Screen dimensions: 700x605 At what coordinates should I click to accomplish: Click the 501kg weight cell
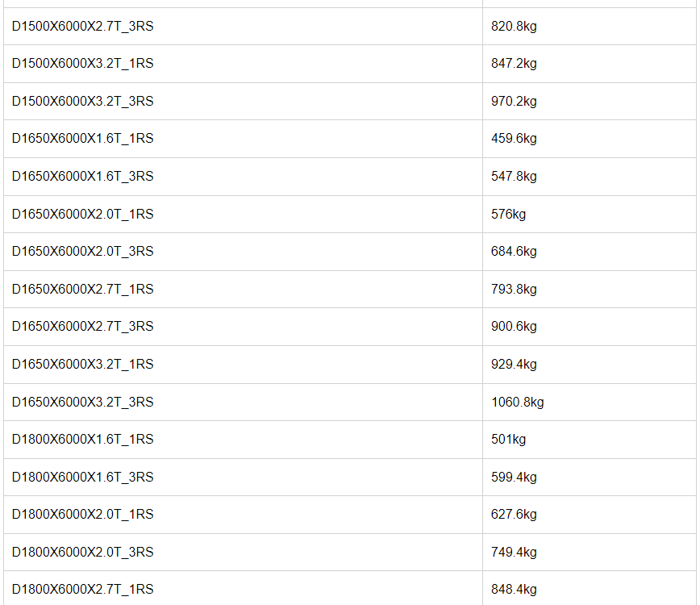[x=508, y=439]
